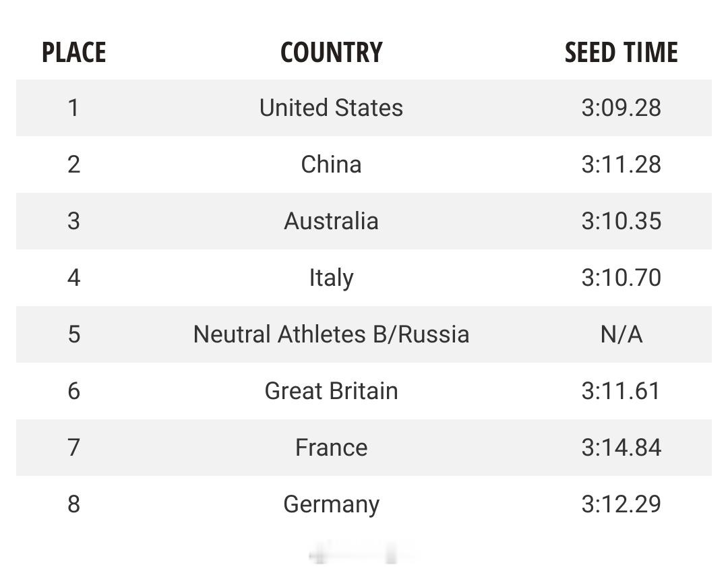Click Germany's seed time 3:12.29
Viewport: 728px width, 571px height.
click(621, 504)
